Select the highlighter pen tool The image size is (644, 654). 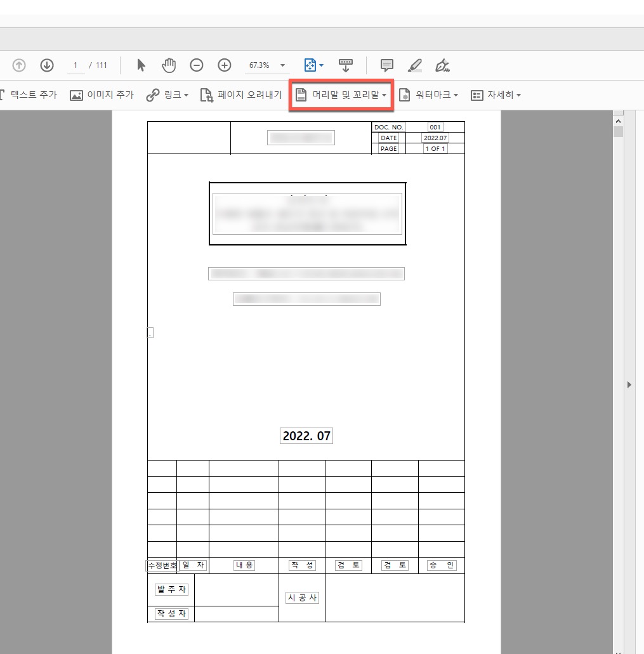coord(414,65)
